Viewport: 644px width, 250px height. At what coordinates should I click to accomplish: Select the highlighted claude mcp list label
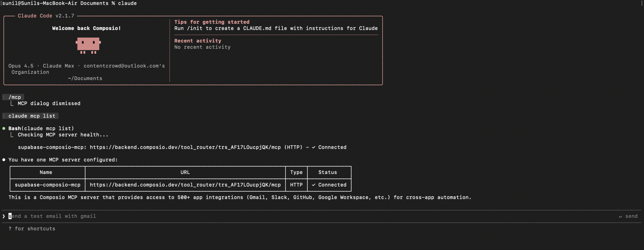(32, 116)
